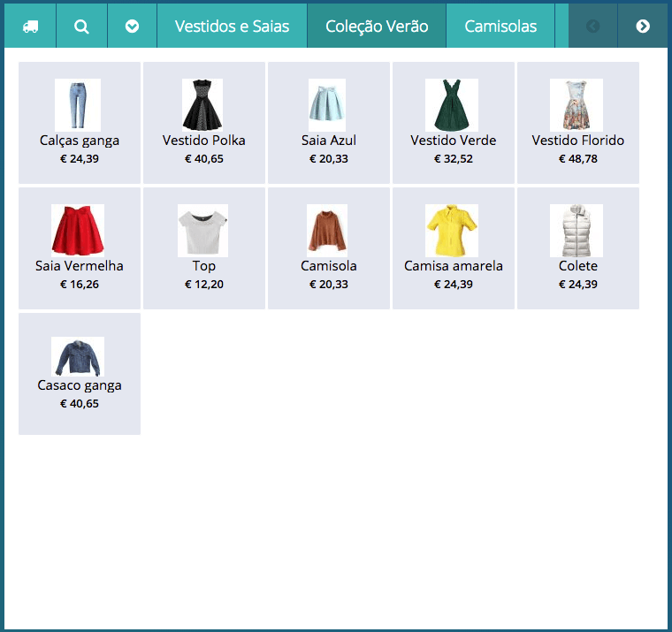Click the Casaco ganga price € 40,65
Viewport: 672px width, 632px height.
pos(80,404)
